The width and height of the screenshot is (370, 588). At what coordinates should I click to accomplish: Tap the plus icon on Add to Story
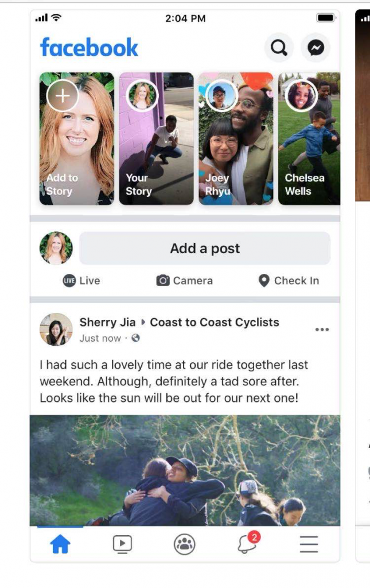pos(63,96)
